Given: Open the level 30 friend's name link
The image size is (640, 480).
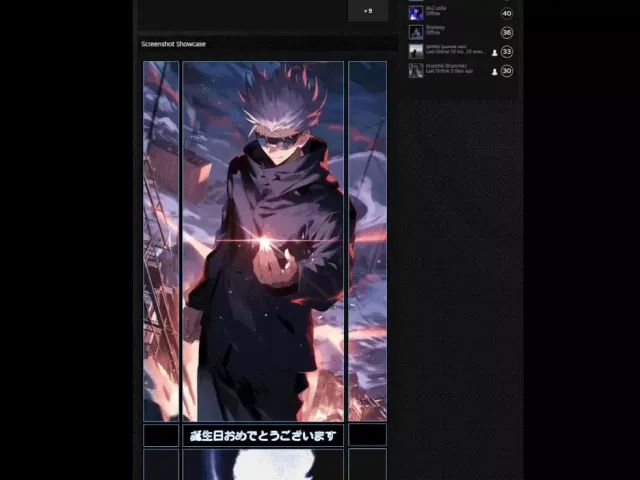Looking at the screenshot, I should (x=446, y=66).
